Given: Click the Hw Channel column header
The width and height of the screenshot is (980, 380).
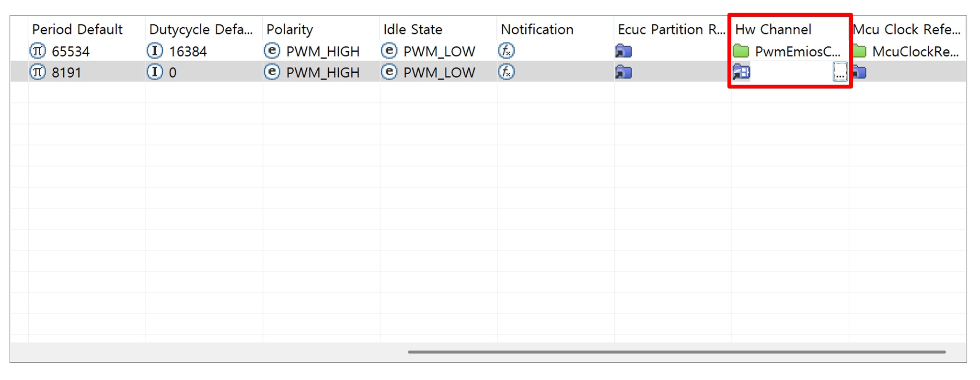Looking at the screenshot, I should pos(773,29).
